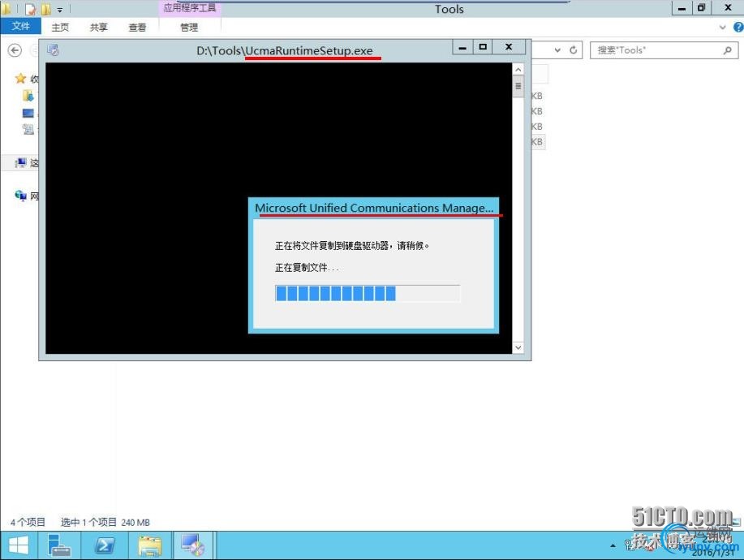This screenshot has width=744, height=560.
Task: Click the explorer folder icon in the Tools title bar
Action: 6,9
